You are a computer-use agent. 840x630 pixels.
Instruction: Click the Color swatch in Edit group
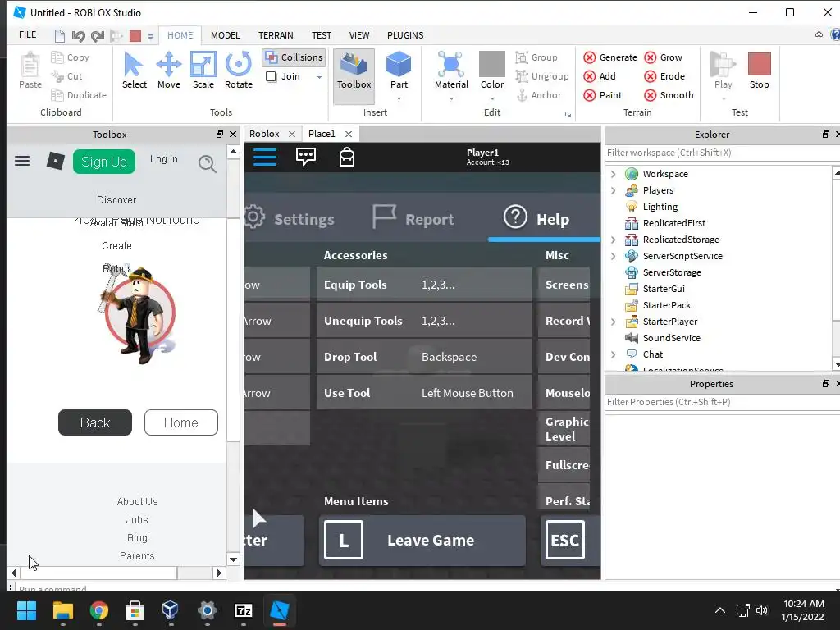492,64
